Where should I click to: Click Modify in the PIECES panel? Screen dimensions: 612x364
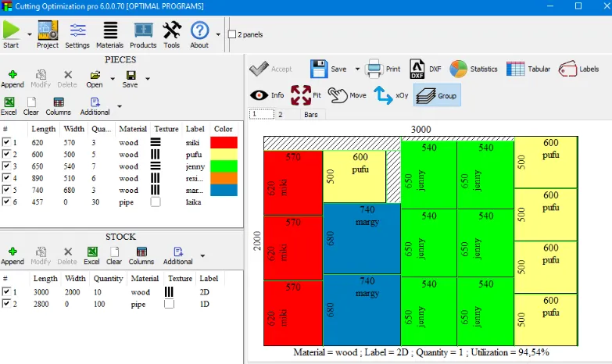click(x=41, y=78)
